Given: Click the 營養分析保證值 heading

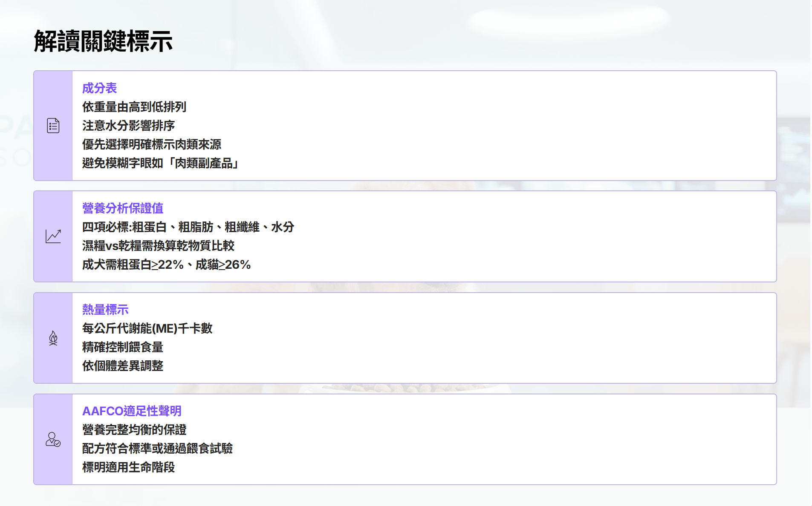Looking at the screenshot, I should (123, 208).
